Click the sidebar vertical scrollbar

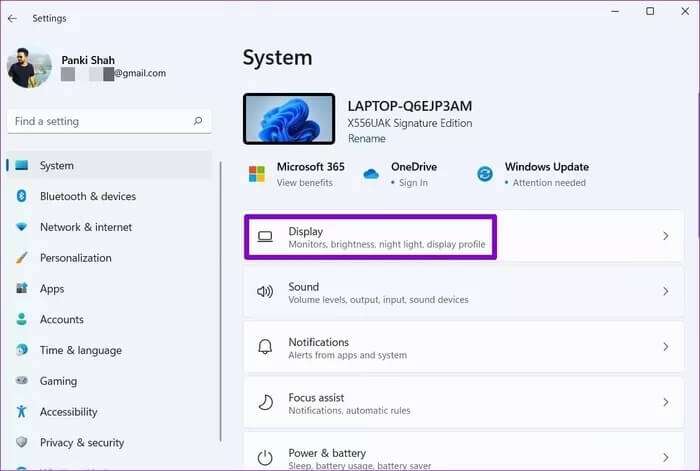(x=221, y=301)
